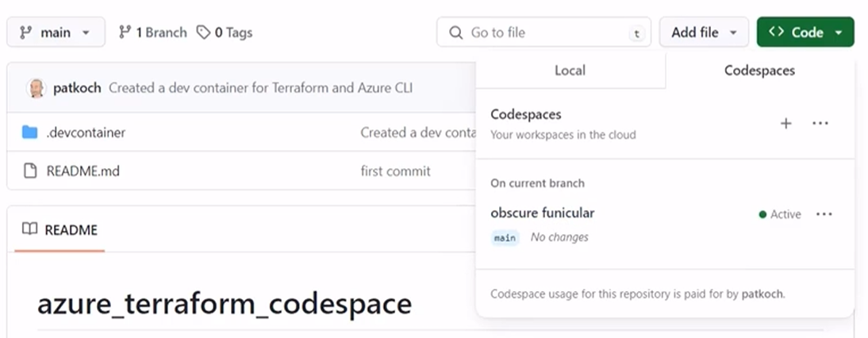Screen dimensions: 868x338
Task: Click the book icon beside README heading
Action: 29,229
